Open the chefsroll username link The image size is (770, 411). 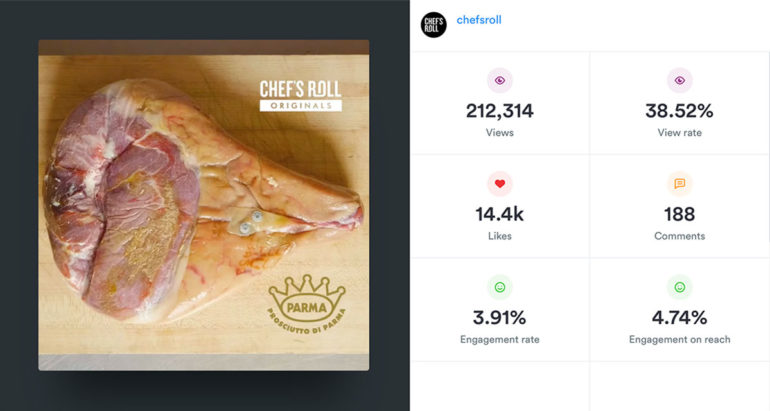[479, 20]
